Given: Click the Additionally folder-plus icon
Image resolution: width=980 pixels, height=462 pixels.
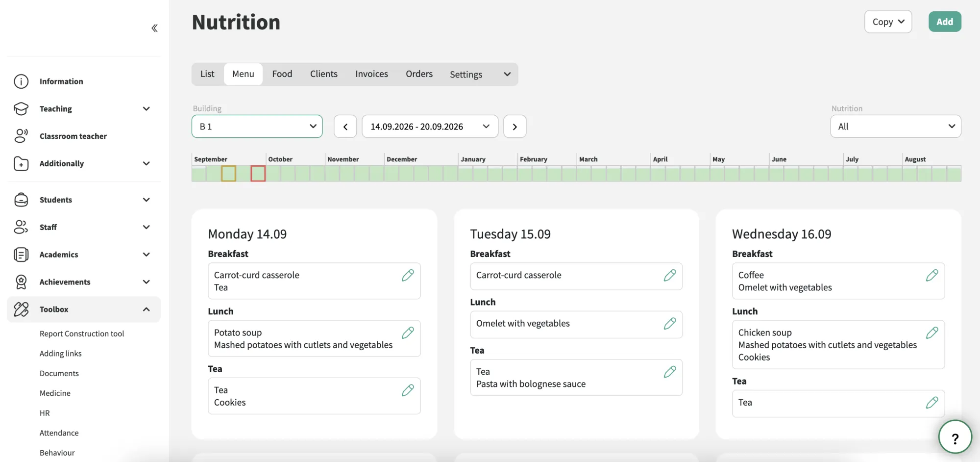Looking at the screenshot, I should (x=21, y=163).
